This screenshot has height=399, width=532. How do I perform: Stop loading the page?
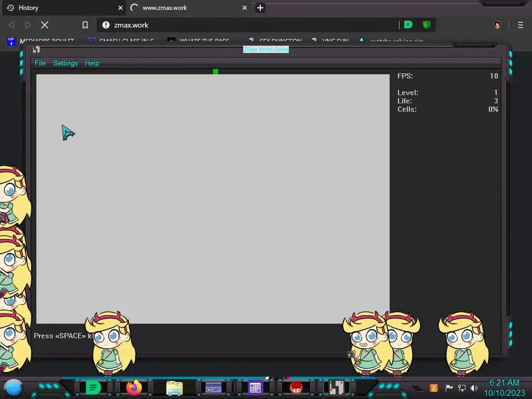point(45,25)
